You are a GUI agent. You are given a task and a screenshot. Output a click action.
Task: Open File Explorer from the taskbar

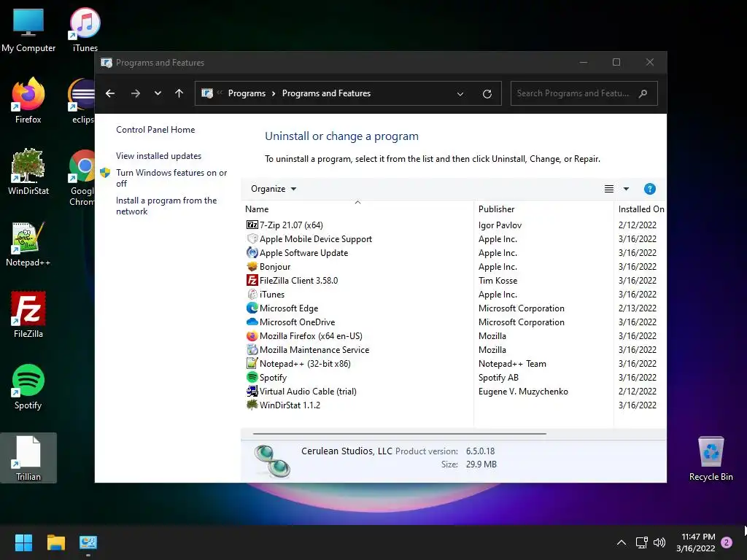55,542
